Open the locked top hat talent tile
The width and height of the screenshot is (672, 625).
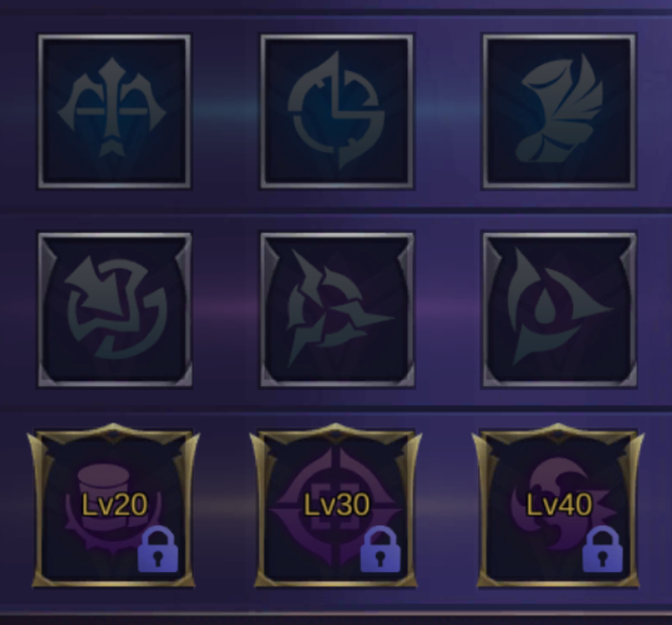pos(113,505)
